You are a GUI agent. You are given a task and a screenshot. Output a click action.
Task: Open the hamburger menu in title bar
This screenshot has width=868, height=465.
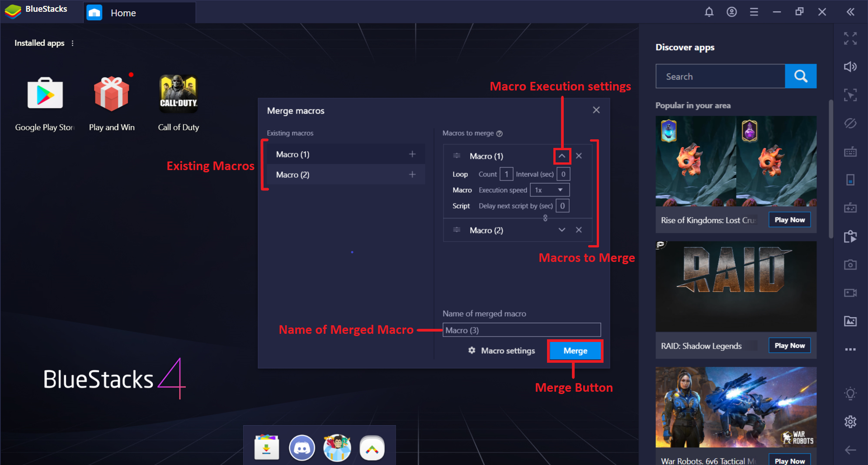(754, 12)
